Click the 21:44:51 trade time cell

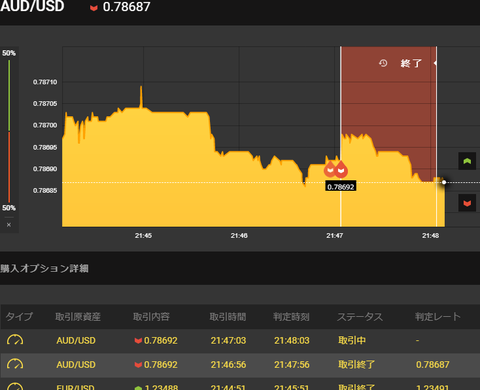[228, 387]
